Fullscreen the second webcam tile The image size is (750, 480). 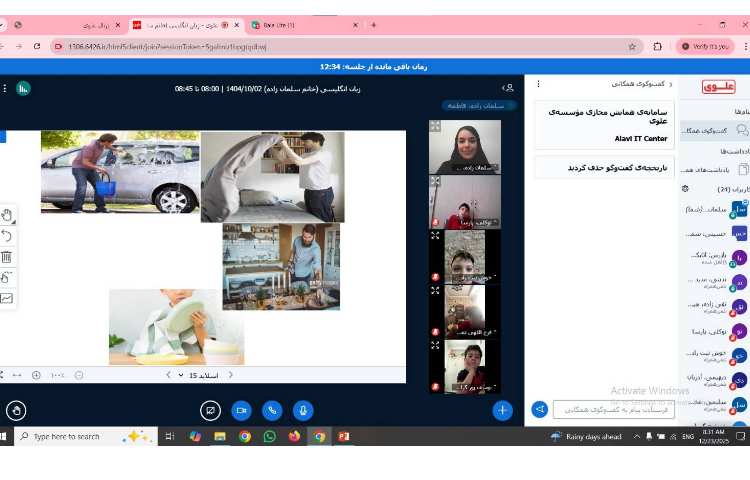tap(435, 181)
